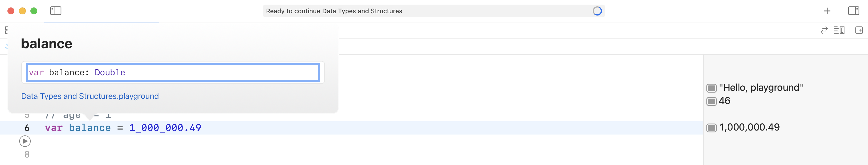Click the activity status bar

pyautogui.click(x=428, y=11)
